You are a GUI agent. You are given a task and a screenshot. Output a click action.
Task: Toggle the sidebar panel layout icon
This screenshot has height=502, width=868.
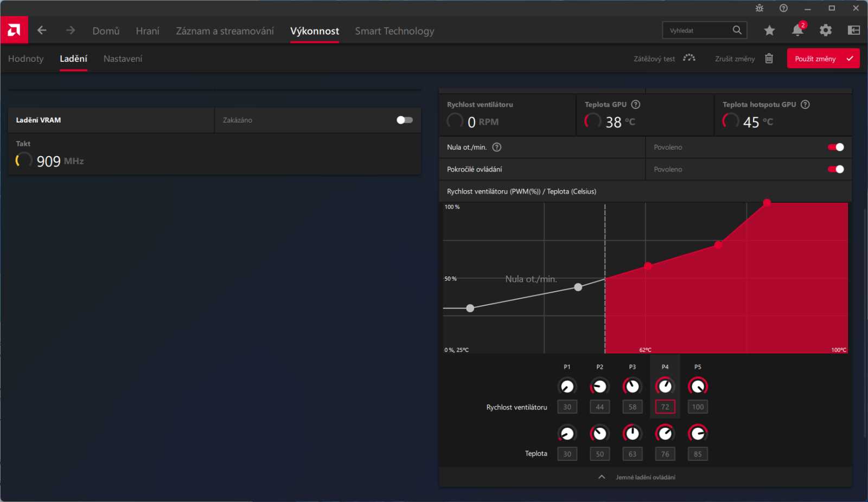(x=854, y=30)
